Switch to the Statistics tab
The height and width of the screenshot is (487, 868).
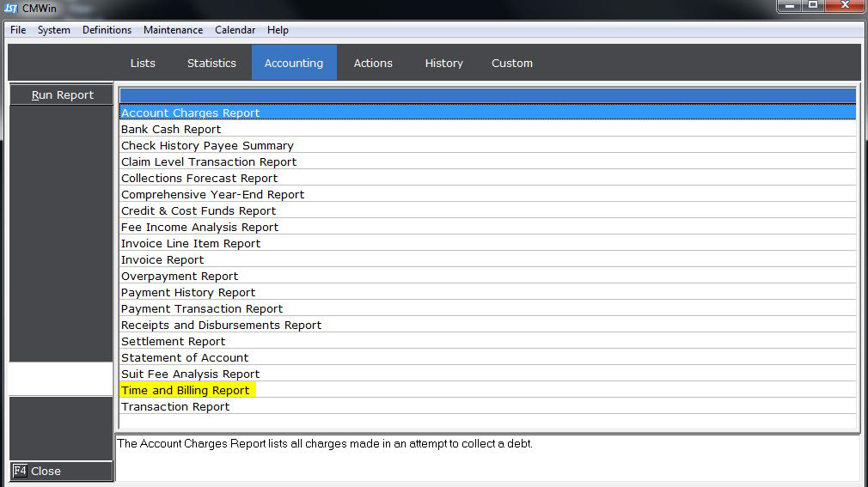pyautogui.click(x=211, y=63)
